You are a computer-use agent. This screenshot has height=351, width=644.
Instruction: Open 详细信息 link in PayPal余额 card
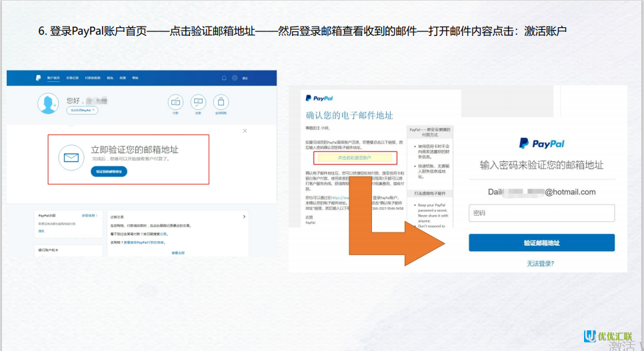coord(89,216)
